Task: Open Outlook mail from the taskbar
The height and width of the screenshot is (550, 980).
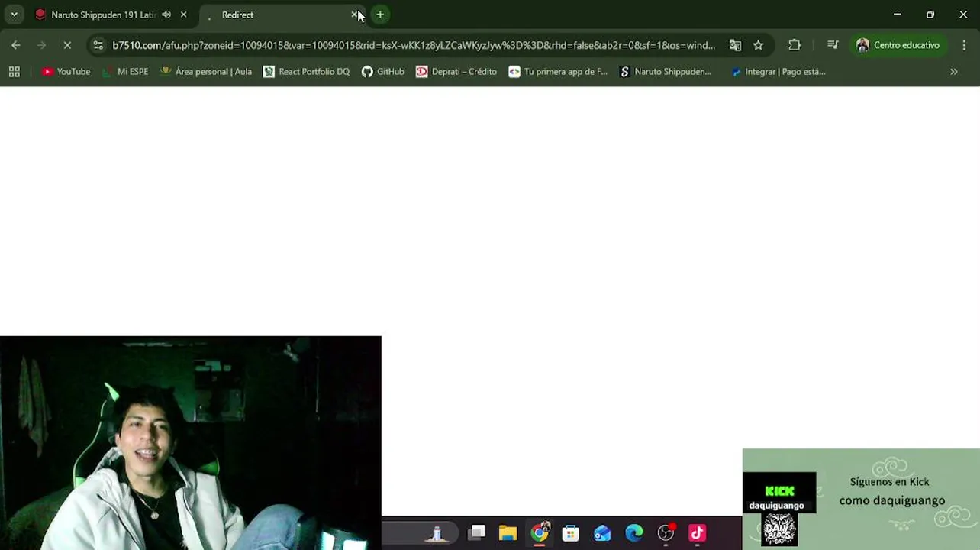Action: point(602,533)
